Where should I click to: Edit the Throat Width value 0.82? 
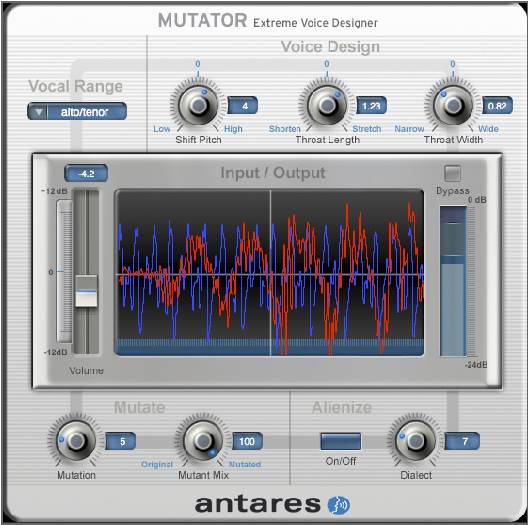pos(497,105)
